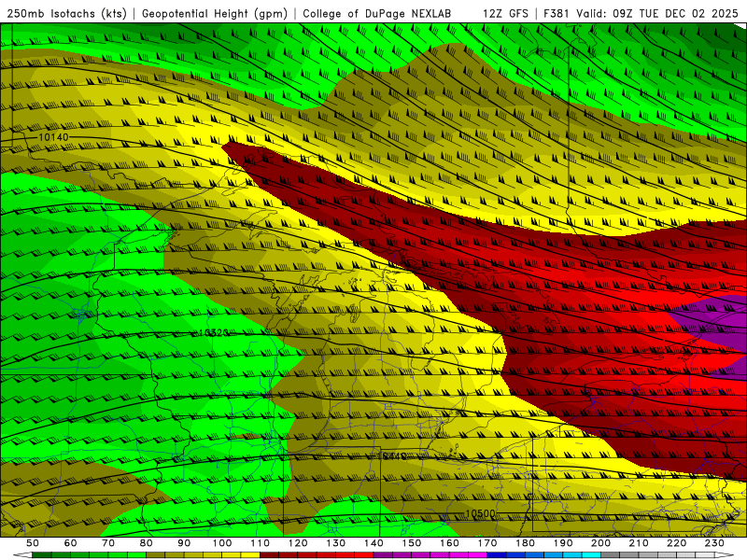The height and width of the screenshot is (560, 747).
Task: Click the '250mb Isotachs (kts)' title text
Action: pyautogui.click(x=66, y=14)
